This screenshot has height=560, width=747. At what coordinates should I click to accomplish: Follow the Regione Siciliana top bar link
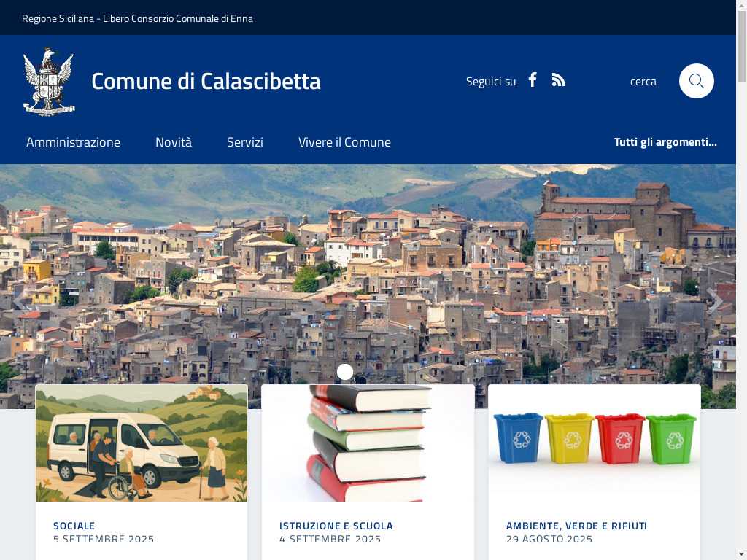pyautogui.click(x=137, y=18)
